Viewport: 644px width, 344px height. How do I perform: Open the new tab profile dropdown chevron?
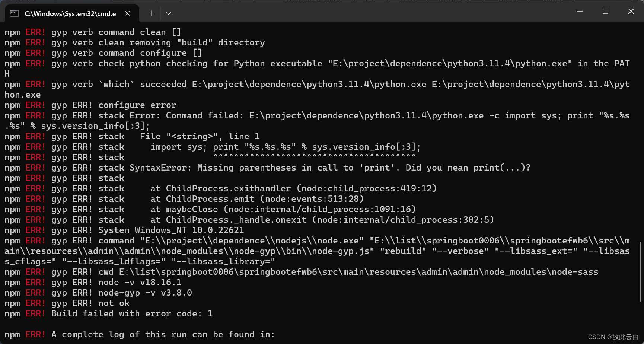(x=169, y=13)
